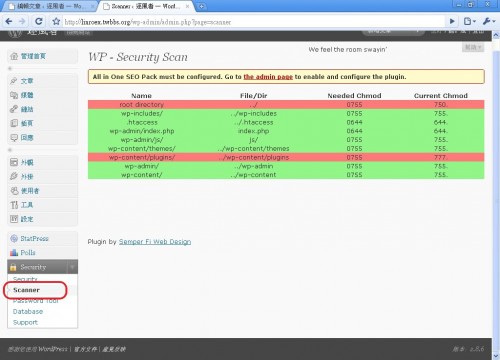Open the browser wrench settings menu
Viewport: 500px width, 360px height.
coord(488,21)
